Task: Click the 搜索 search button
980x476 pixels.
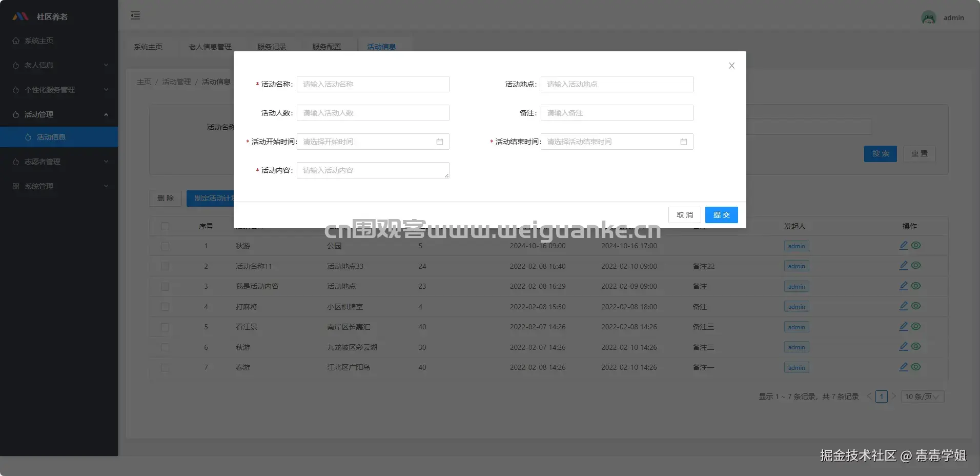Action: [x=881, y=154]
